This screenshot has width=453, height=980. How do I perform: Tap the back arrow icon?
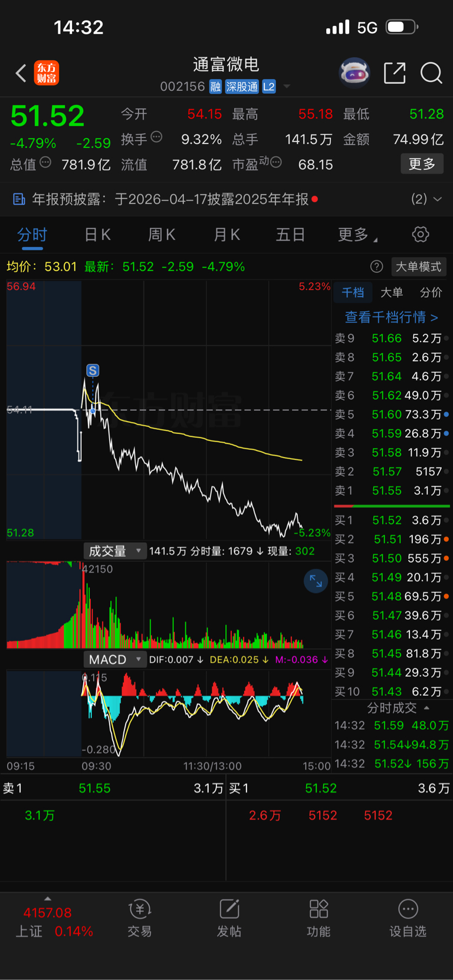click(21, 73)
